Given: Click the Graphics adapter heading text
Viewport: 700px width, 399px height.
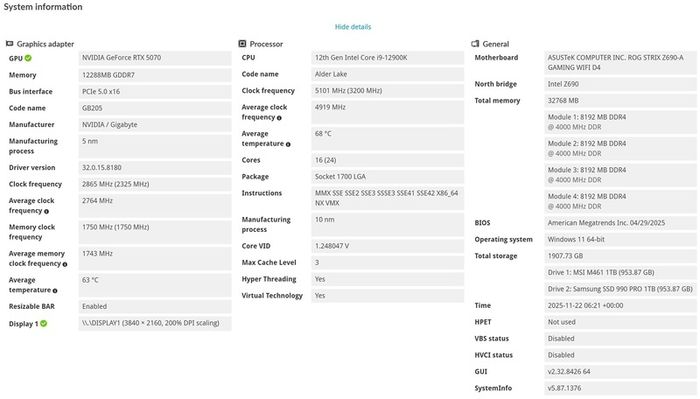Looking at the screenshot, I should tap(45, 44).
